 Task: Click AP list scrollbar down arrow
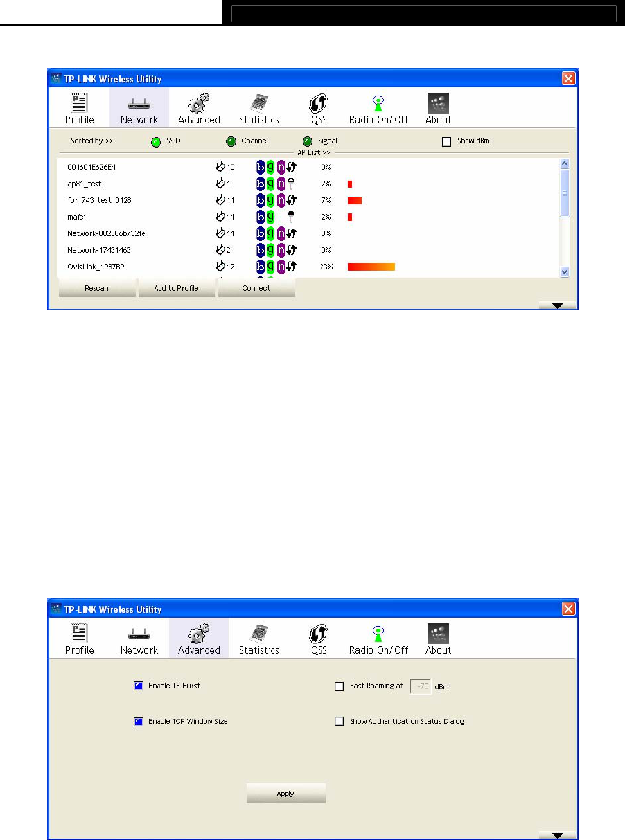click(x=564, y=272)
